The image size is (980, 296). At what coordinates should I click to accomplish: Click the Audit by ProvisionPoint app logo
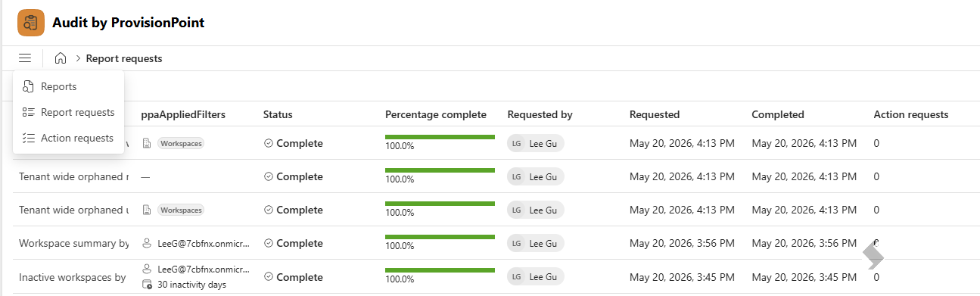[31, 23]
